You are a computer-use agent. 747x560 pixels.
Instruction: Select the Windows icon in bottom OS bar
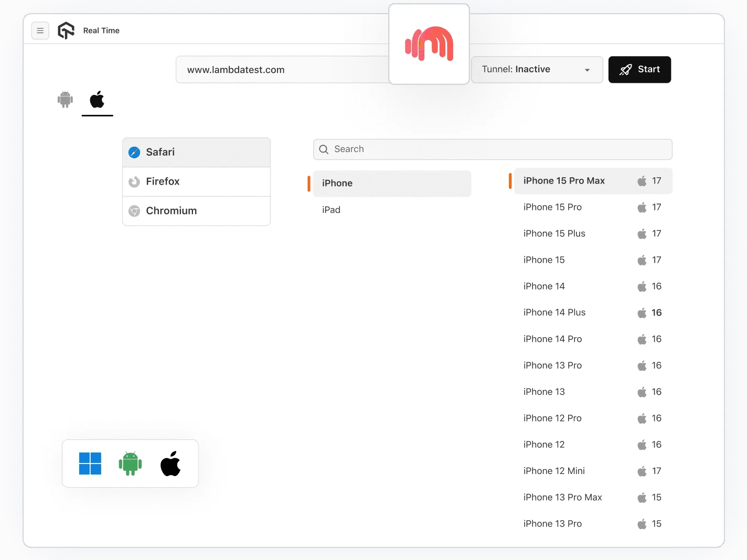pyautogui.click(x=90, y=463)
